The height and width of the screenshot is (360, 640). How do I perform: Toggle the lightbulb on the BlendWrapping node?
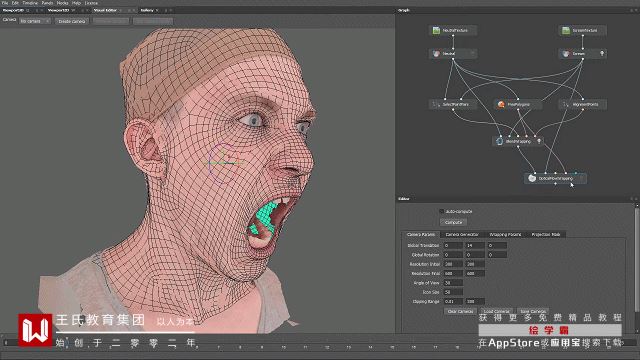click(x=539, y=141)
